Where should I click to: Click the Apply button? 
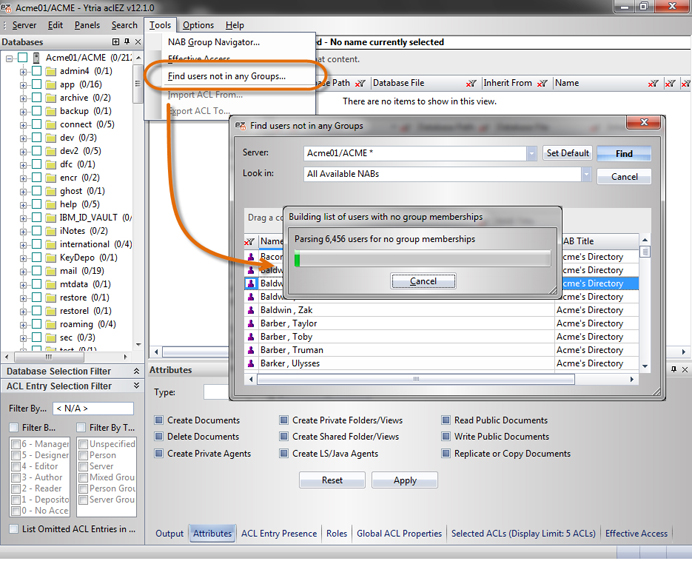tap(405, 480)
